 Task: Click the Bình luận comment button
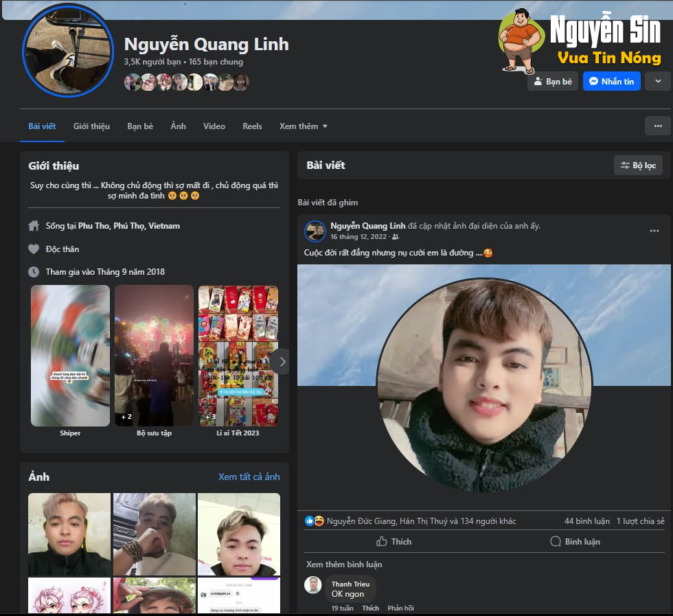coord(575,541)
